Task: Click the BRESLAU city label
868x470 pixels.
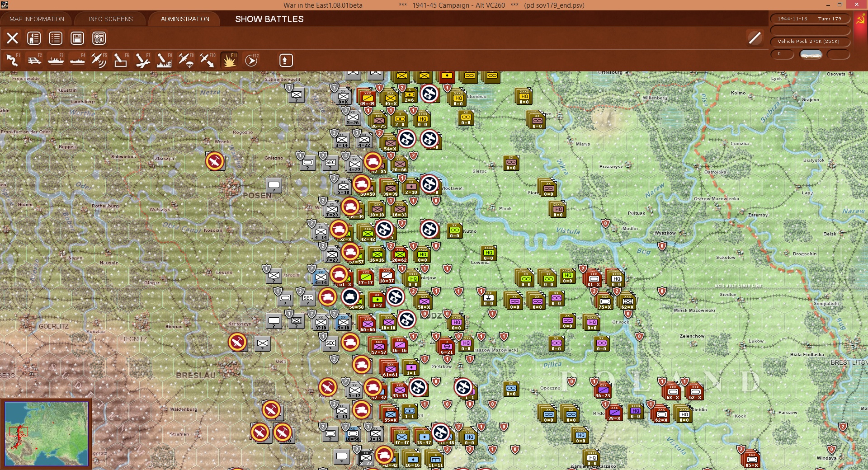Action: click(x=196, y=376)
